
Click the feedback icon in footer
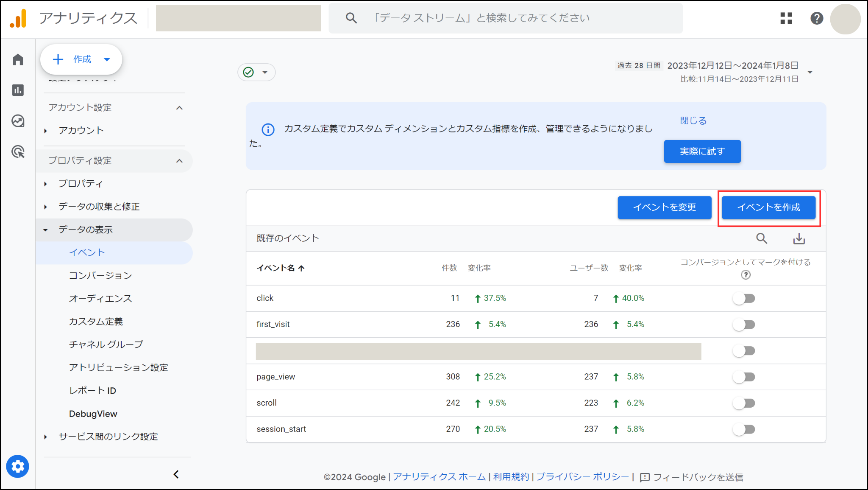[644, 477]
